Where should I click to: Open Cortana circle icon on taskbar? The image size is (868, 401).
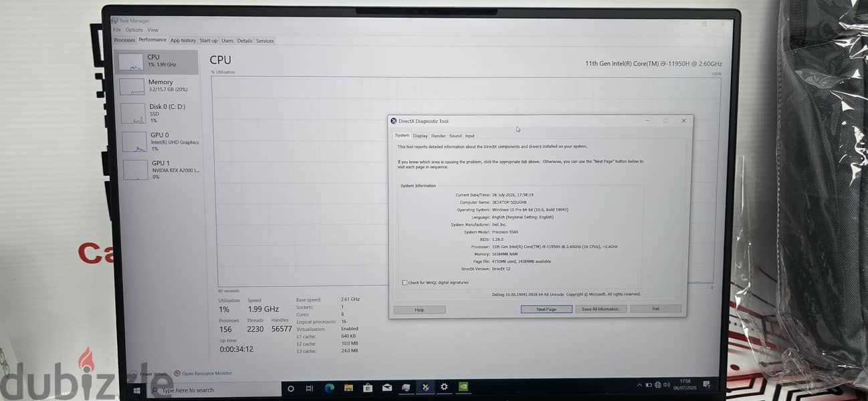click(291, 388)
